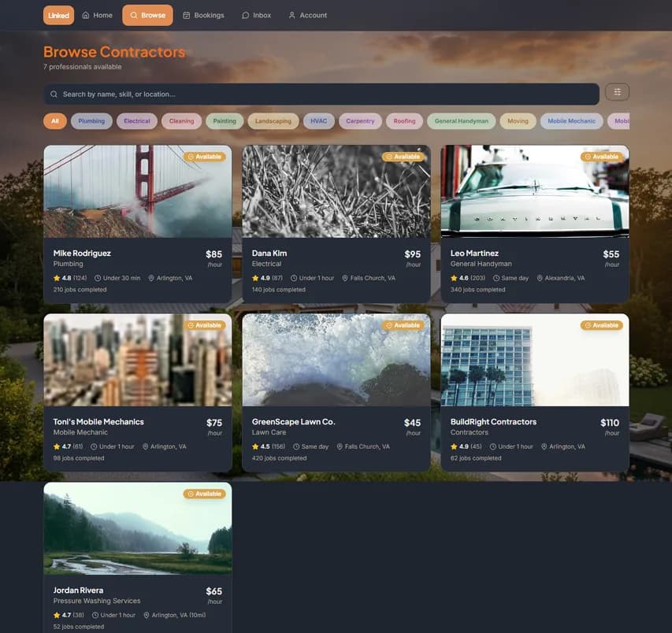Click the glass building with palms thumbnail
This screenshot has height=633, width=672.
pyautogui.click(x=535, y=360)
